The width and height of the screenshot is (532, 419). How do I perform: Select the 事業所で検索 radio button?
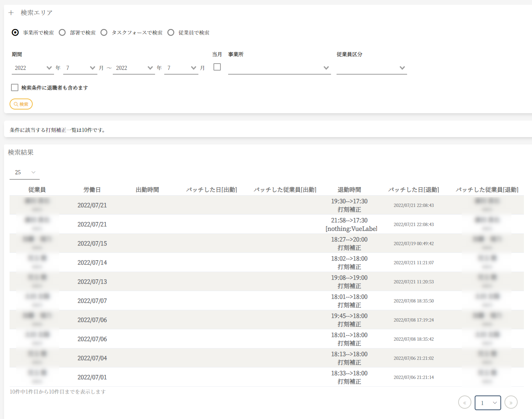15,33
